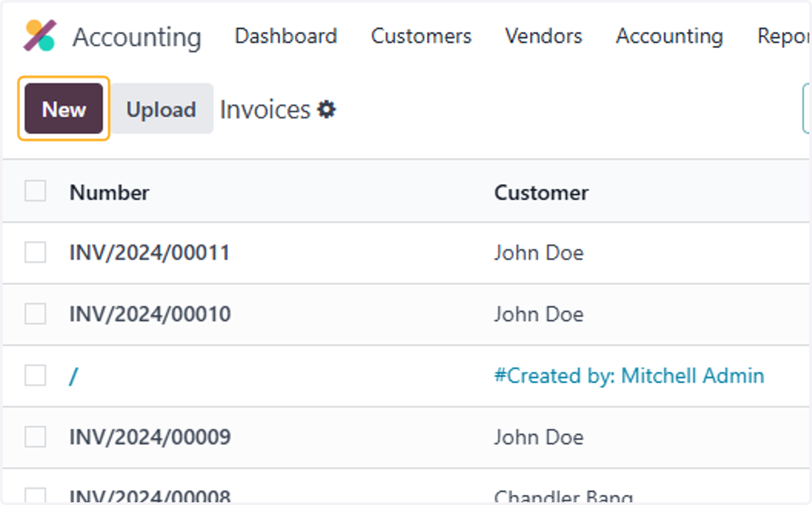Click John Doe in the INV/2024/00011 row
The height and width of the screenshot is (505, 812).
539,252
